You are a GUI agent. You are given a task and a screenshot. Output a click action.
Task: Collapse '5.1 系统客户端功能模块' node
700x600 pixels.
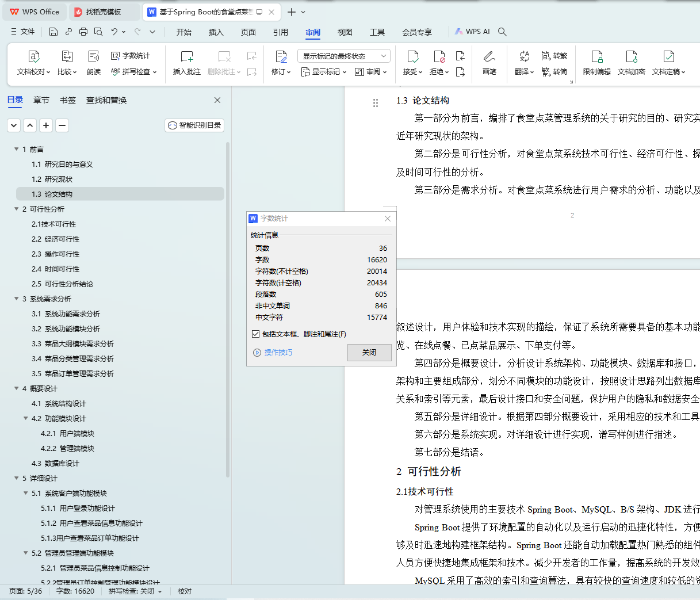click(x=25, y=493)
